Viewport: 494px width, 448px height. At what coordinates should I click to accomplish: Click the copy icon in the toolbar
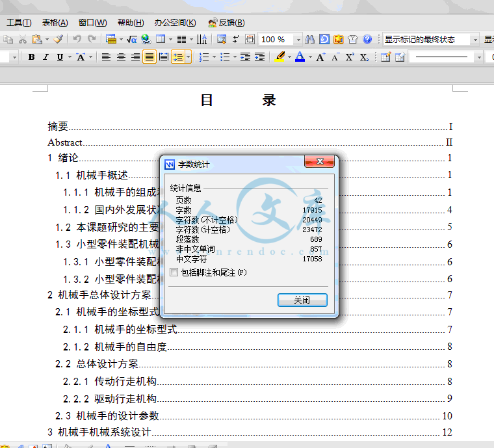click(8, 40)
